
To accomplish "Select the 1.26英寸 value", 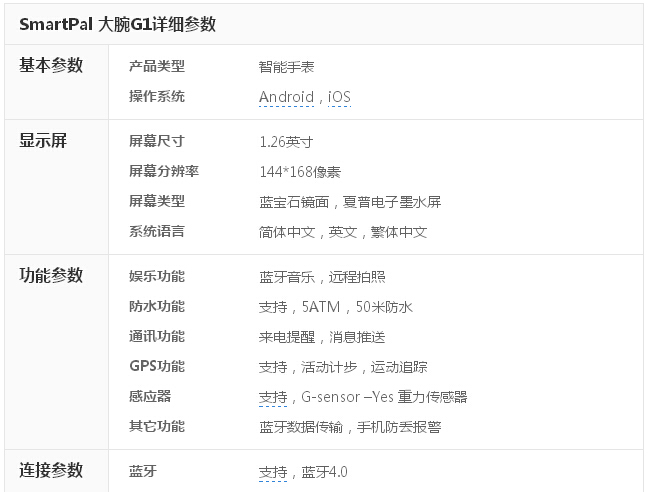I will tap(286, 142).
